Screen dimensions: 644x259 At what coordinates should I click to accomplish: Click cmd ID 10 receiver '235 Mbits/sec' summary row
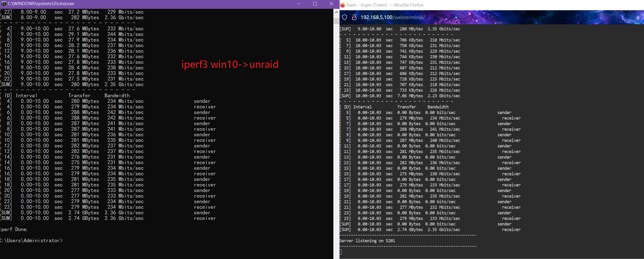(x=108, y=140)
